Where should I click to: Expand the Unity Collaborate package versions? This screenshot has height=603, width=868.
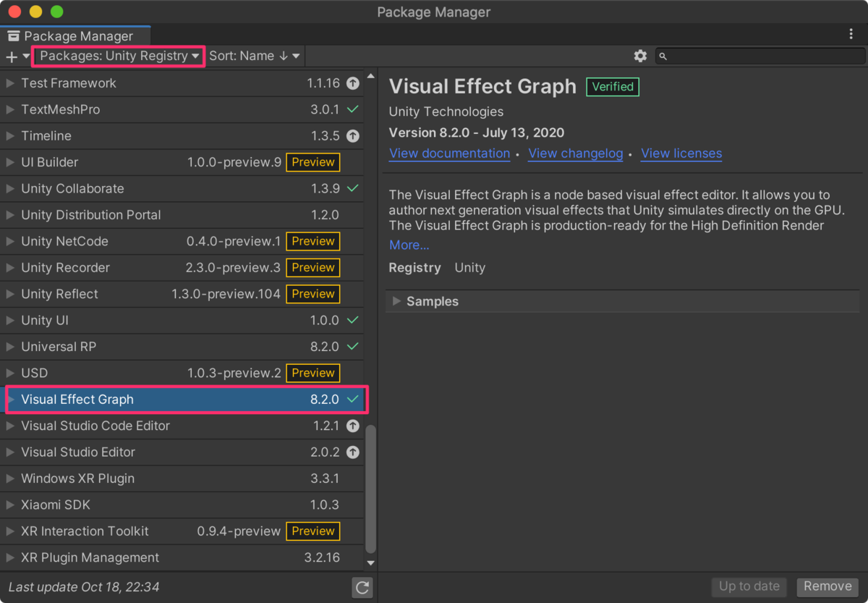coord(10,188)
